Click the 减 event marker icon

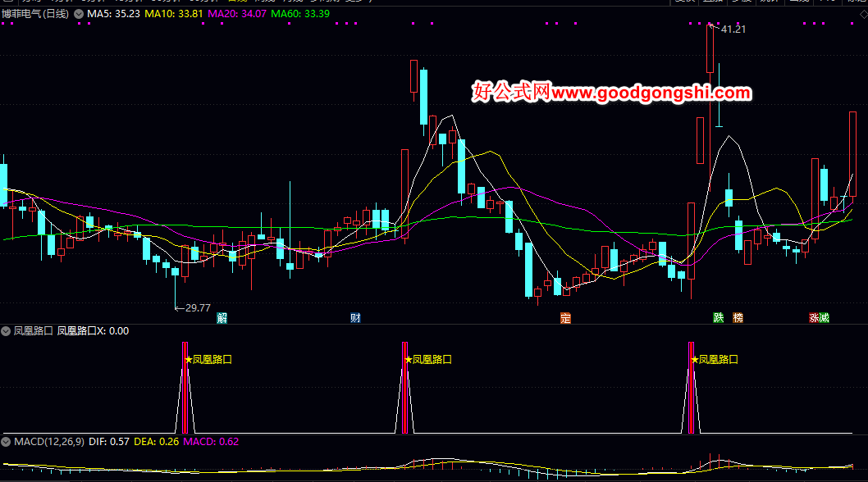825,317
